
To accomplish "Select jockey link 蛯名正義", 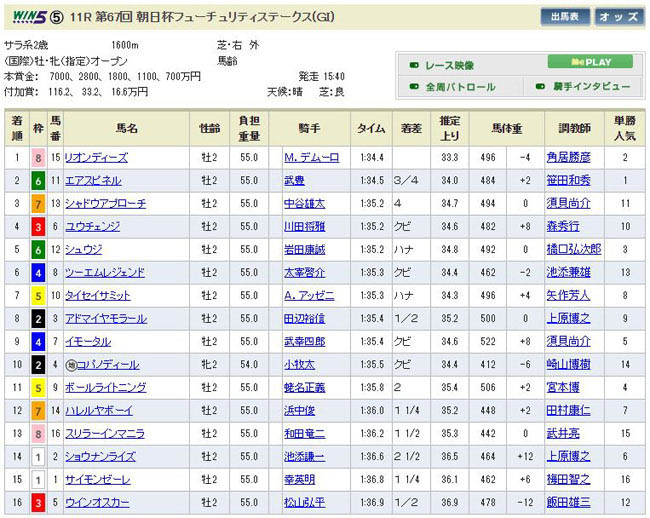I will (305, 388).
